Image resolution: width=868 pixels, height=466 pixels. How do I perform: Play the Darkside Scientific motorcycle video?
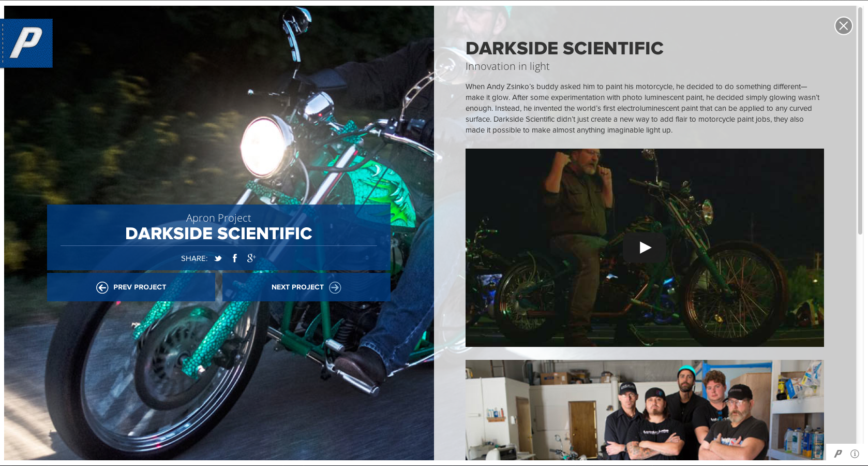tap(645, 247)
